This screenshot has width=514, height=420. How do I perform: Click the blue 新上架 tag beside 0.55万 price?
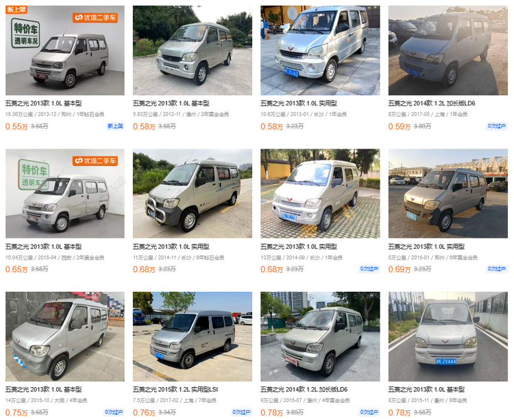click(115, 126)
